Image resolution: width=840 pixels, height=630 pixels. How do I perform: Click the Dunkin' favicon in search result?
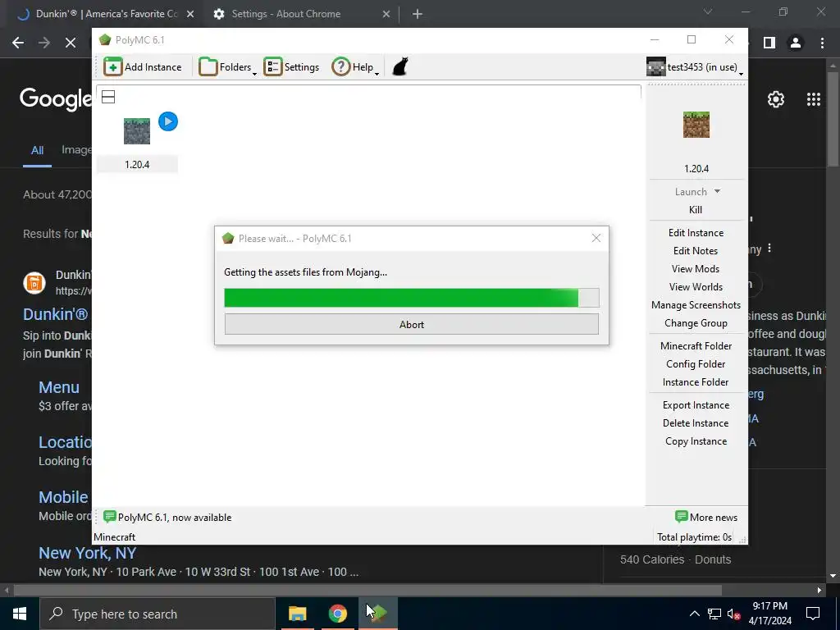coord(34,283)
